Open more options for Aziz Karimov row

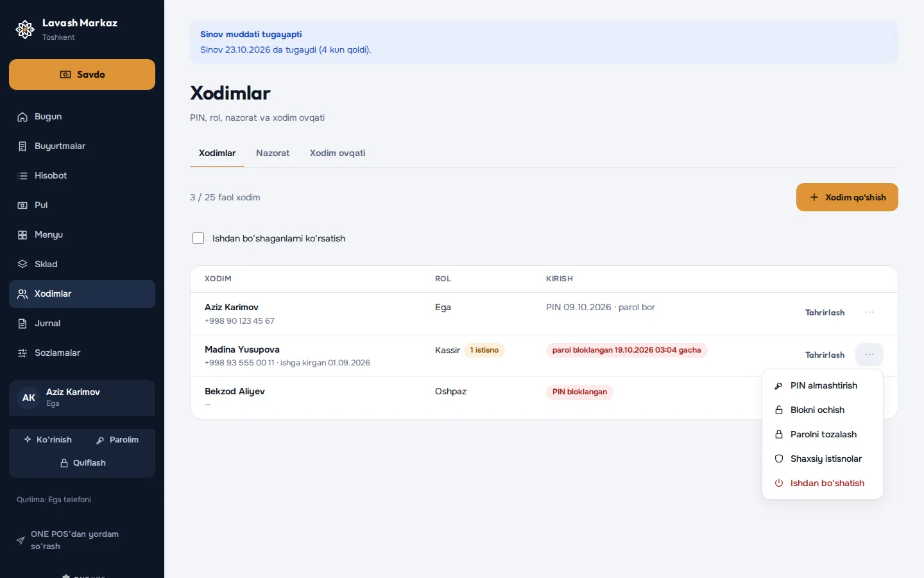(869, 312)
